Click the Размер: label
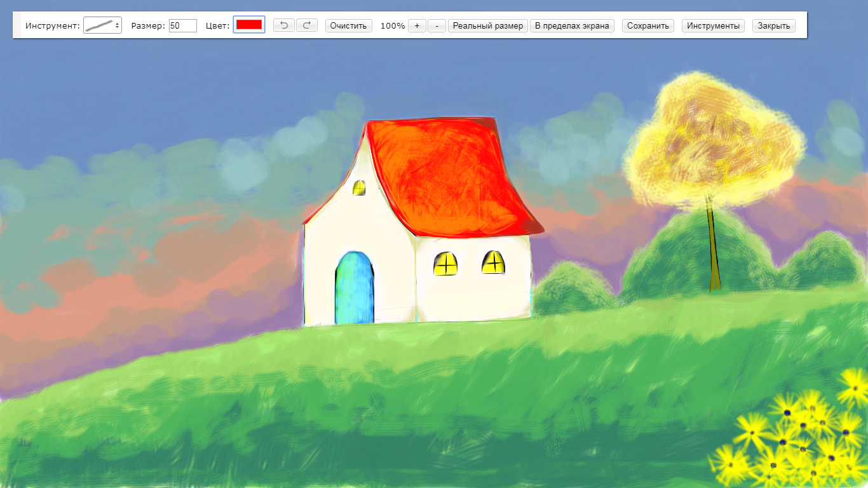 pos(148,26)
